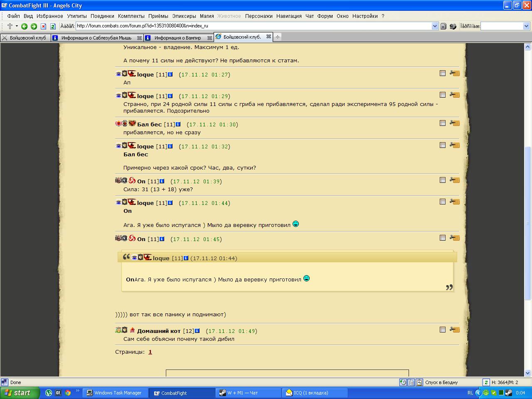Open the dropdown arrow beside the cross icon

pyautogui.click(x=17, y=26)
